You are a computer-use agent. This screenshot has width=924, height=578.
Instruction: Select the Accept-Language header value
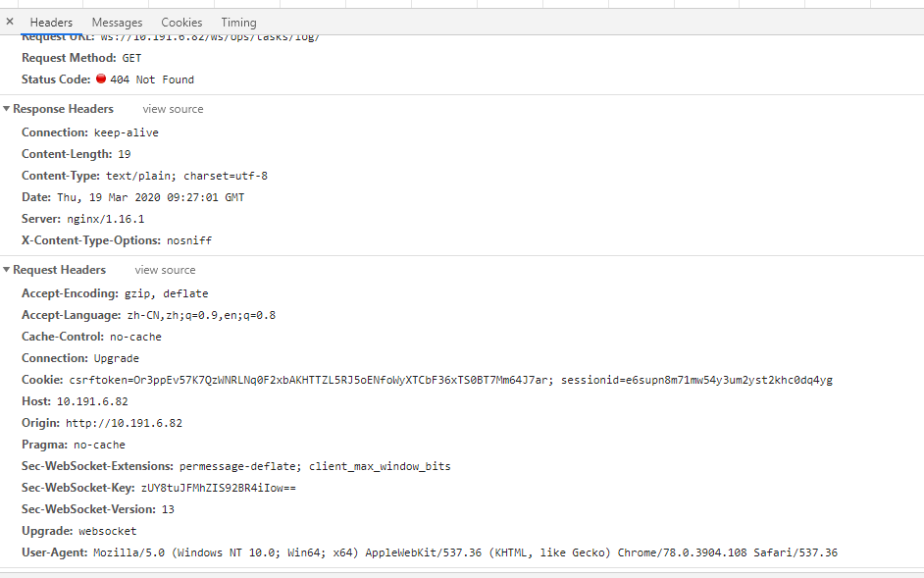coord(201,316)
